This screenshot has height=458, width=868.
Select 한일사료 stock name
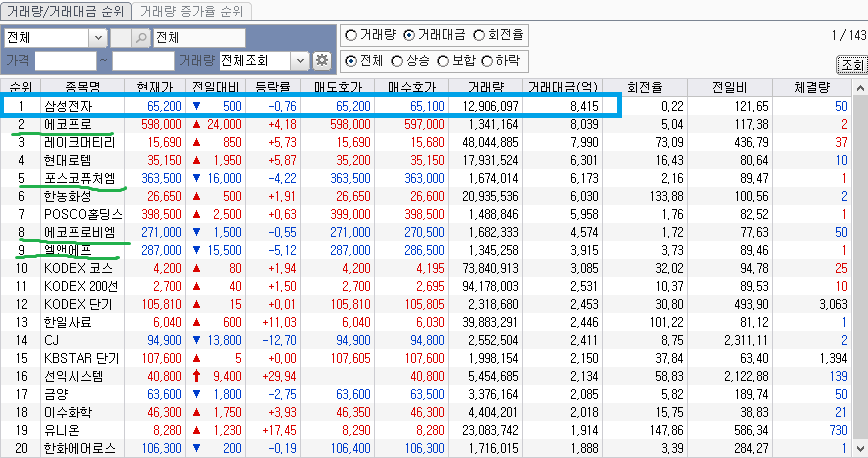coord(68,322)
